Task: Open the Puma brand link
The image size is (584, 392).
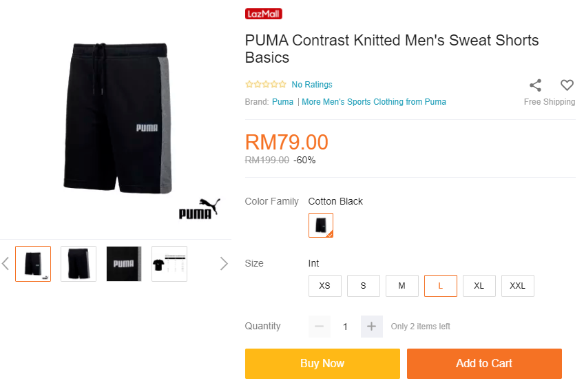Action: click(282, 102)
